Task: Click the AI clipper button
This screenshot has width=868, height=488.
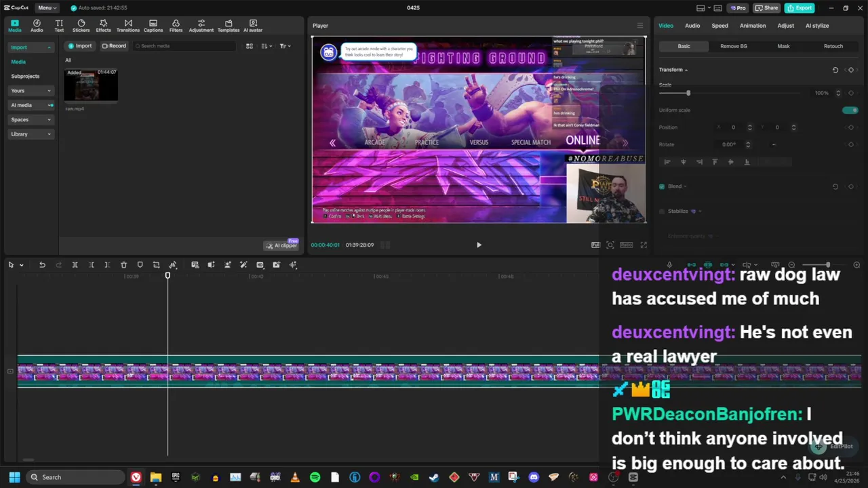Action: 281,245
